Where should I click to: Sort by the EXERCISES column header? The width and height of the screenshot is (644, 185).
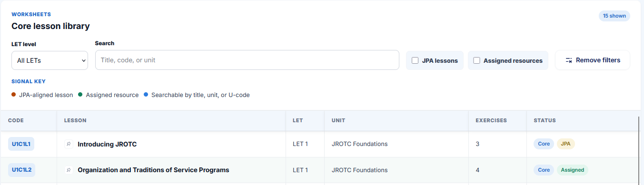coord(491,120)
